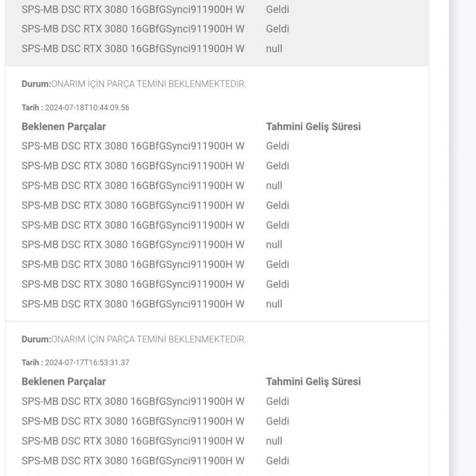Click the null value in the 2024-07-17 block

click(274, 441)
